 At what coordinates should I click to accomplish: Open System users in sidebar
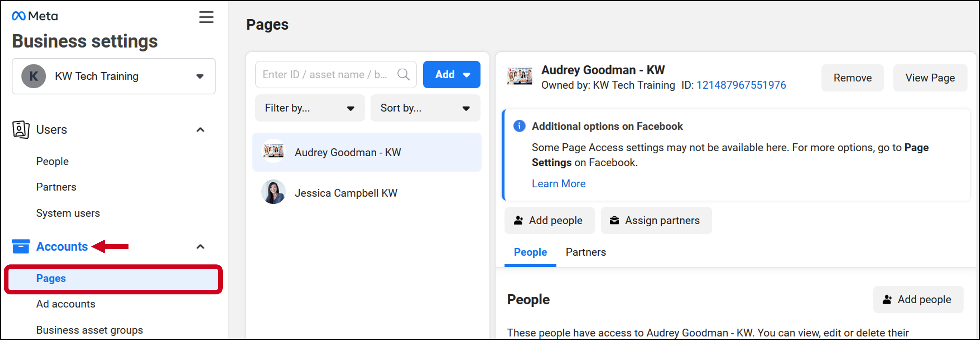(68, 213)
